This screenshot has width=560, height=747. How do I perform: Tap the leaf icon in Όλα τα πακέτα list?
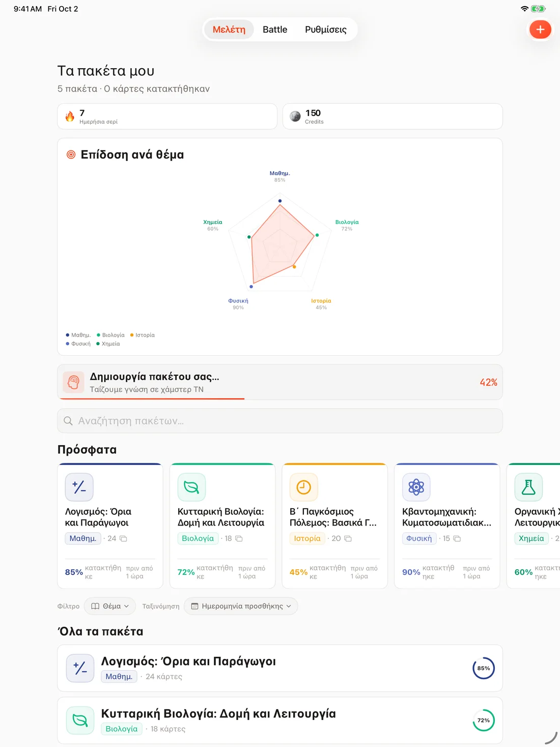click(x=80, y=721)
